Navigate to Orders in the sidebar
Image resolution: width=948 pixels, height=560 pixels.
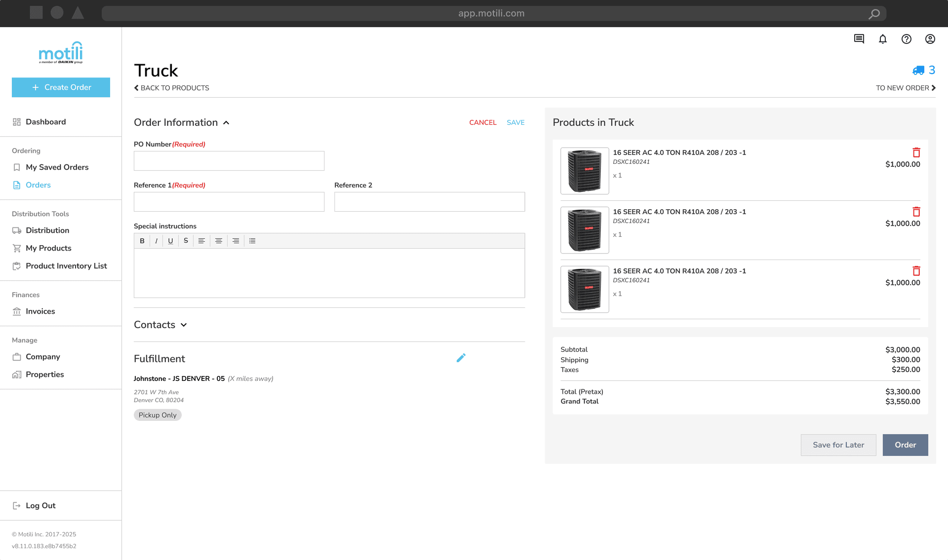pyautogui.click(x=39, y=185)
